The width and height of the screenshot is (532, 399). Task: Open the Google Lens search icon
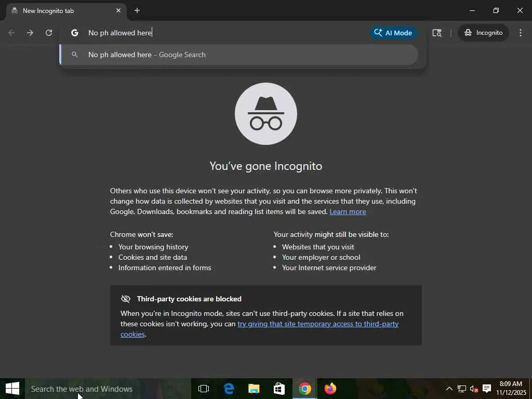(x=436, y=33)
